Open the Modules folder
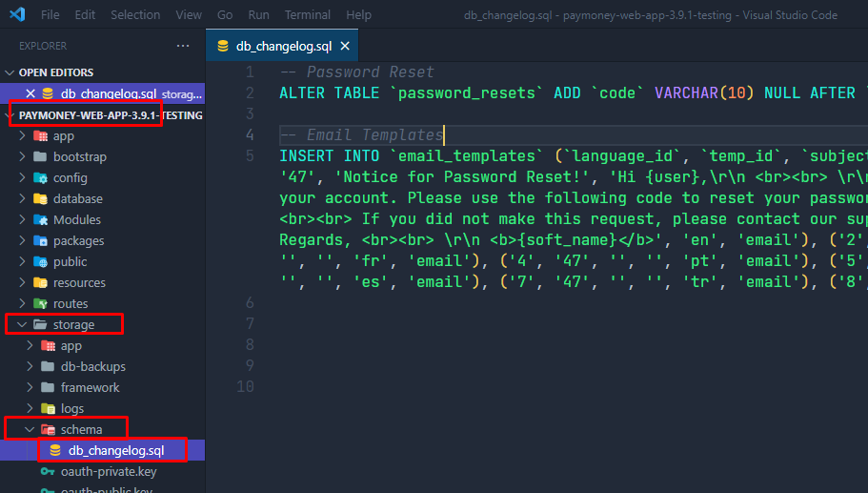Image resolution: width=868 pixels, height=493 pixels. coord(76,219)
